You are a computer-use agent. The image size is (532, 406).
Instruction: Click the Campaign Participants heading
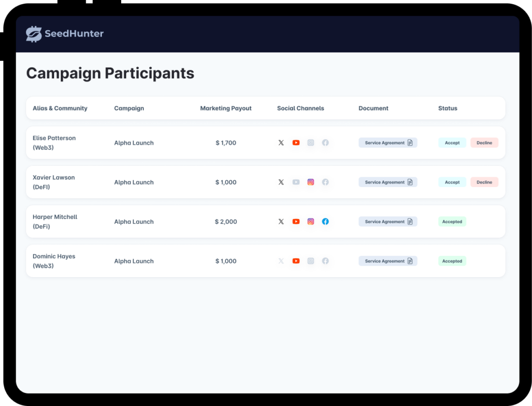(110, 73)
